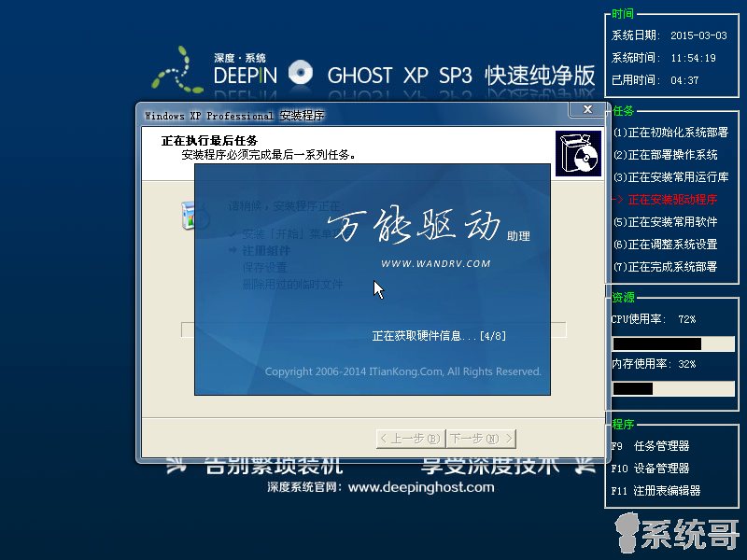Click the www.deepinghost.com official site text

pos(421,487)
